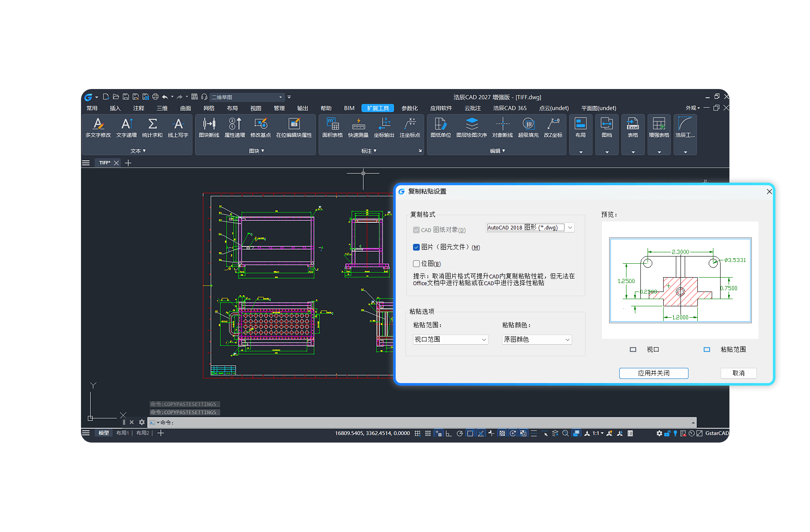Select the 线上写字 tool
Viewport: 810px width, 532px height.
pyautogui.click(x=178, y=127)
